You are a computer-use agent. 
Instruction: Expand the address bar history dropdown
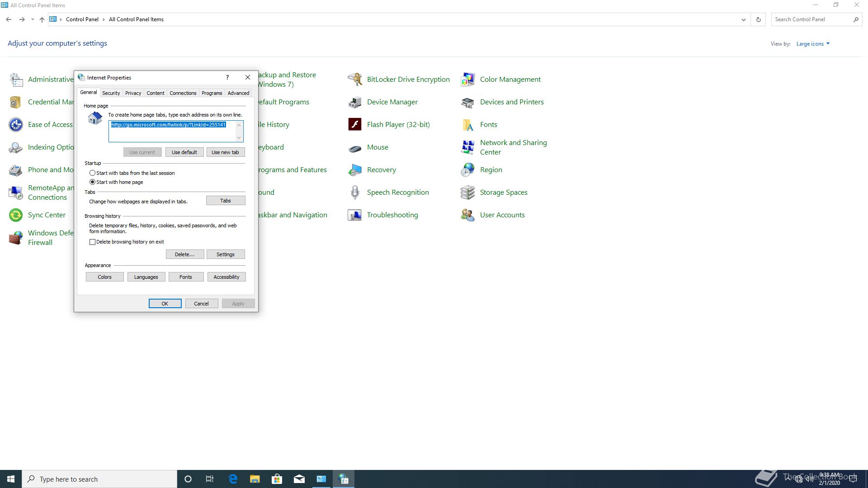click(x=743, y=19)
